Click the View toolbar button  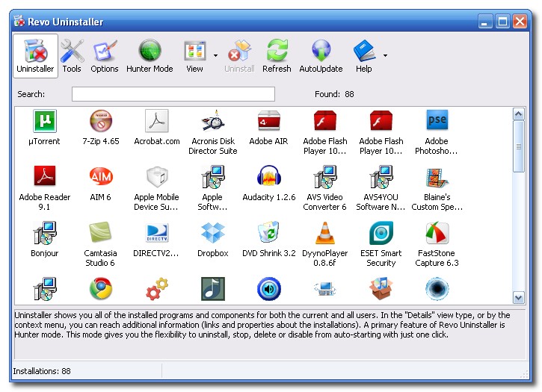click(194, 57)
